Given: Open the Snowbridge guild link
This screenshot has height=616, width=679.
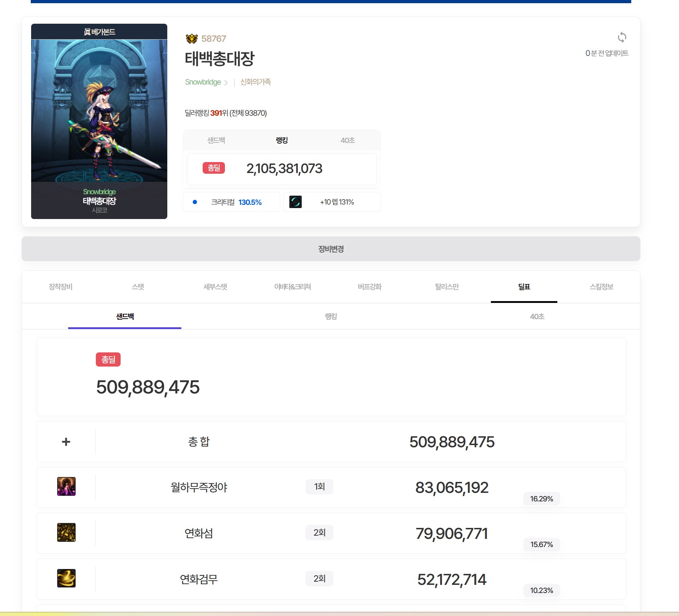Looking at the screenshot, I should pyautogui.click(x=203, y=82).
